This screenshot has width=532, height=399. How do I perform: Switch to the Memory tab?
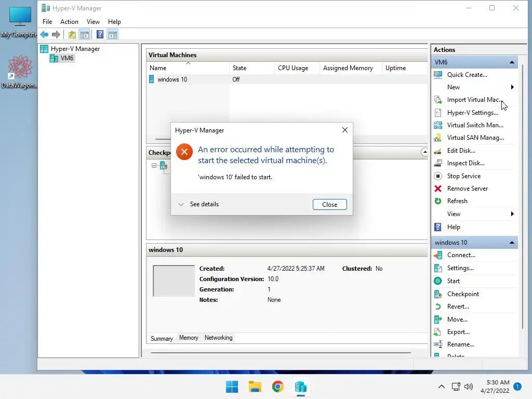coord(189,338)
